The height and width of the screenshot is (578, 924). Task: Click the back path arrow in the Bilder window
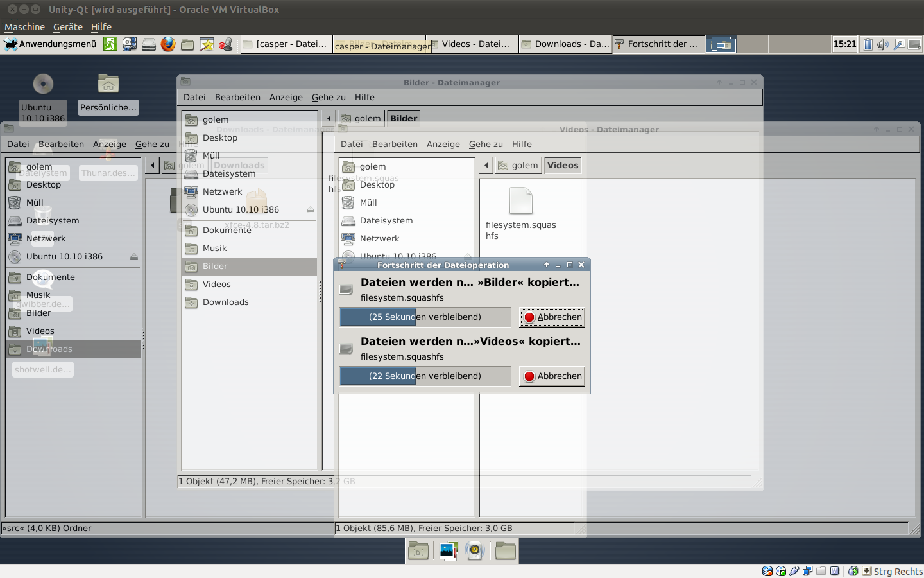(328, 118)
